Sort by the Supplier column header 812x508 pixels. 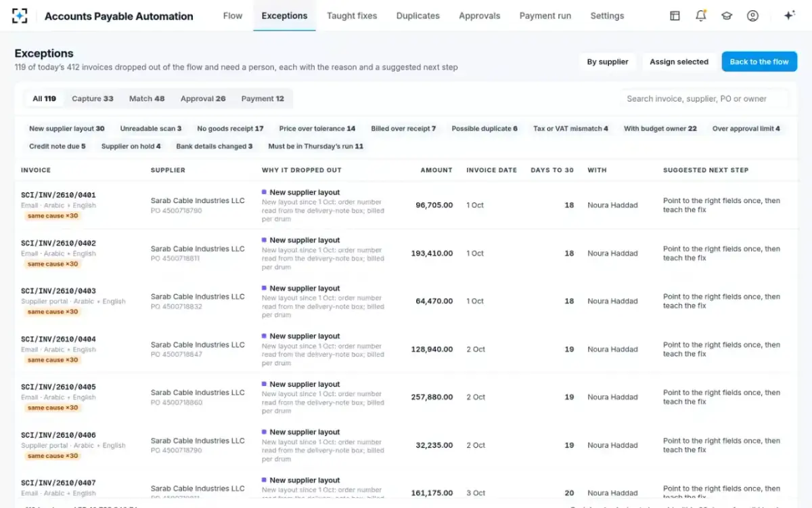pos(168,170)
